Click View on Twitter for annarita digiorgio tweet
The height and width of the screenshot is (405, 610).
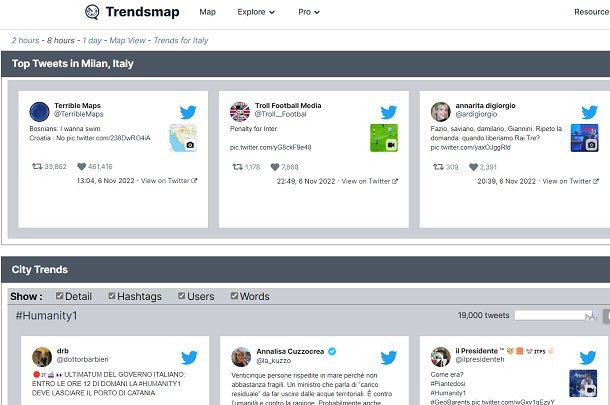click(x=570, y=181)
